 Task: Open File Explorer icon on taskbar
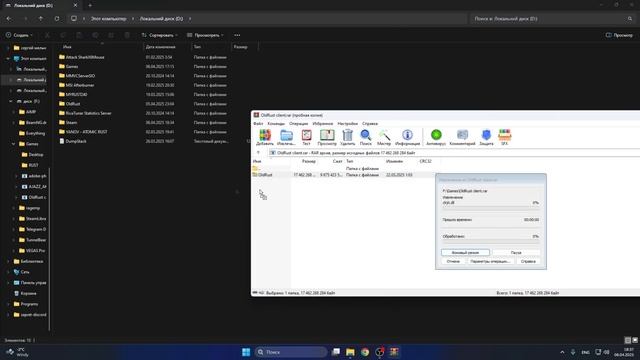tap(350, 352)
